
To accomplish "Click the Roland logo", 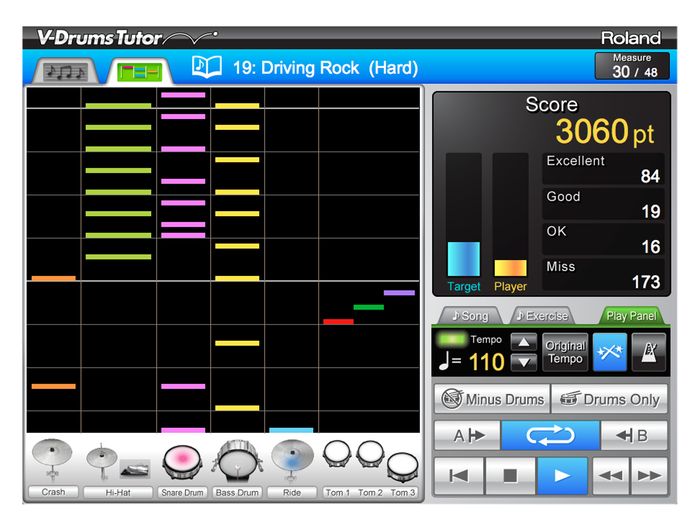I will click(x=631, y=38).
